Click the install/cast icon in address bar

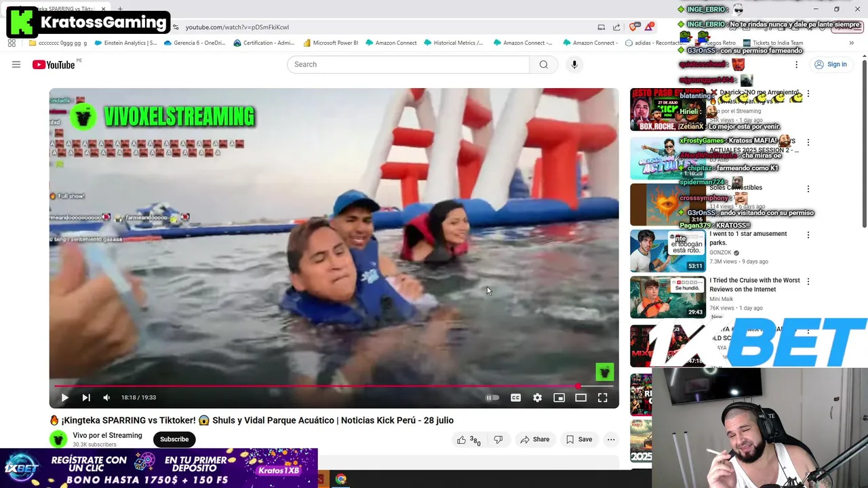coord(601,27)
